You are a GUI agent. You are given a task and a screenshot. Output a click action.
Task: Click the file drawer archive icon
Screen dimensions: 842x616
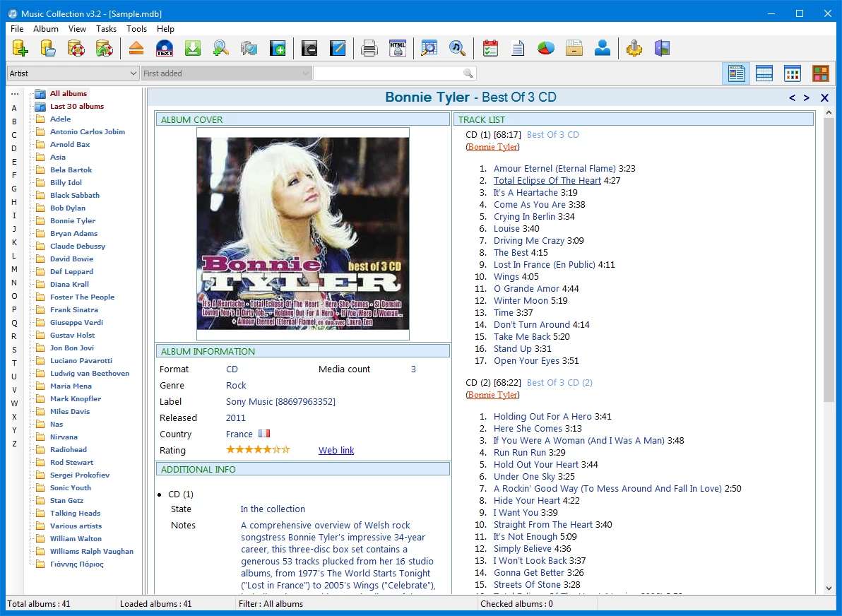(x=574, y=48)
